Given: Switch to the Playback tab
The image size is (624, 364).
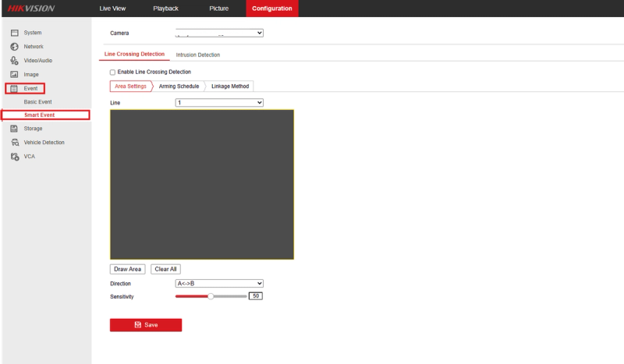Looking at the screenshot, I should pyautogui.click(x=165, y=9).
